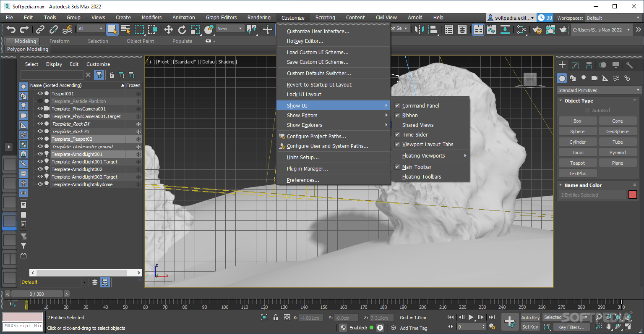Click the Link selection chain icon
The width and height of the screenshot is (644, 334).
click(40, 29)
